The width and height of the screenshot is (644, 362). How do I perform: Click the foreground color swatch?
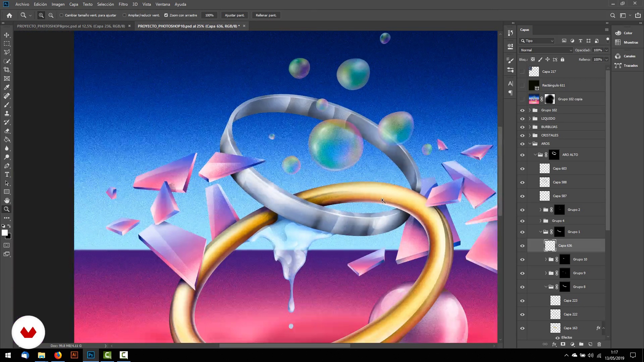pos(5,233)
